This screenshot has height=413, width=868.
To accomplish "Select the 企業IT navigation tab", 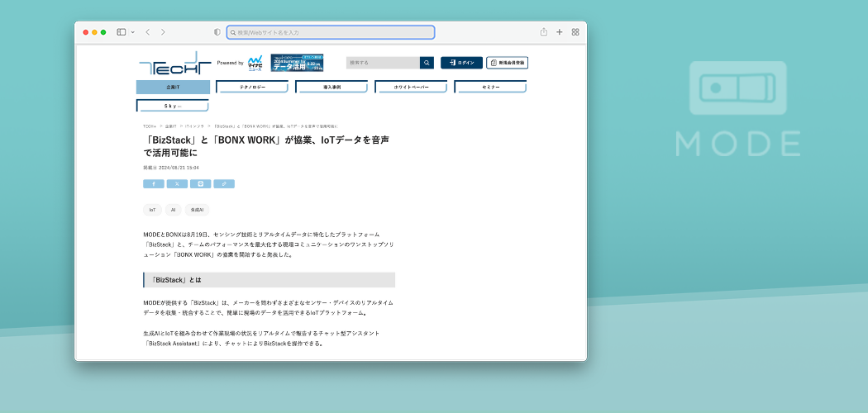I will [173, 87].
